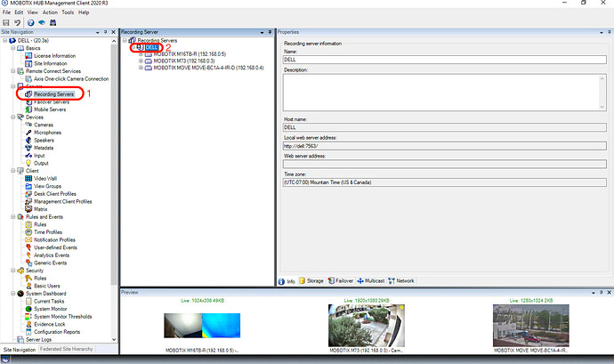The height and width of the screenshot is (364, 614).
Task: Select Generic Events tree item
Action: point(50,263)
